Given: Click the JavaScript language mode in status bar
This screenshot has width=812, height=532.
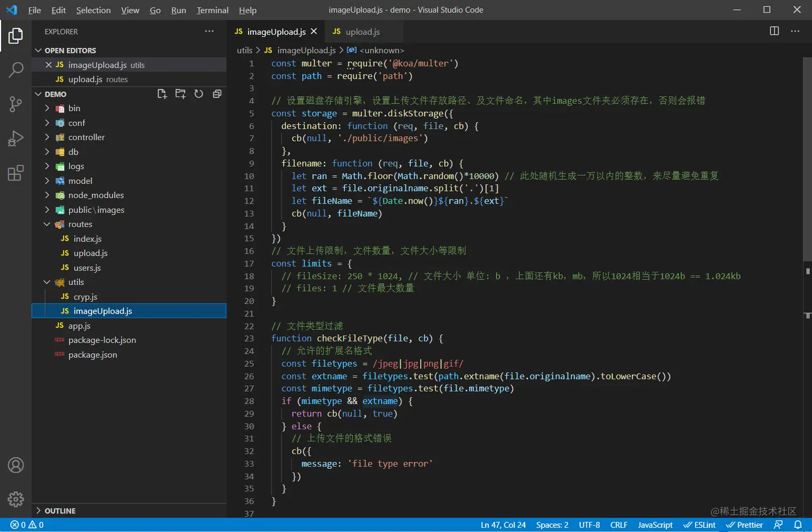Looking at the screenshot, I should (x=655, y=525).
